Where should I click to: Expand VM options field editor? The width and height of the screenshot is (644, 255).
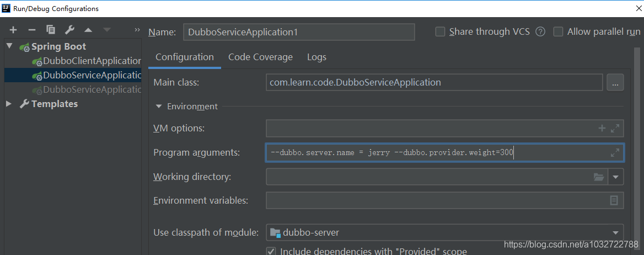pos(615,128)
